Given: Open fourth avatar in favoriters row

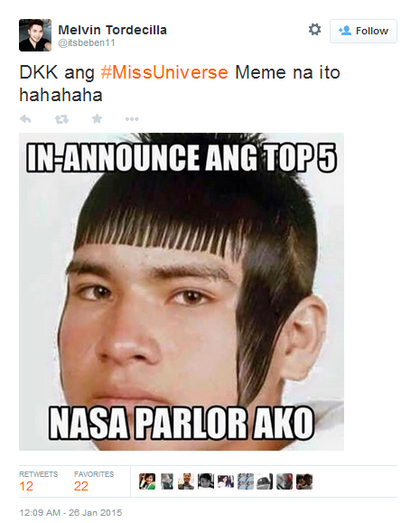Looking at the screenshot, I should point(206,481).
